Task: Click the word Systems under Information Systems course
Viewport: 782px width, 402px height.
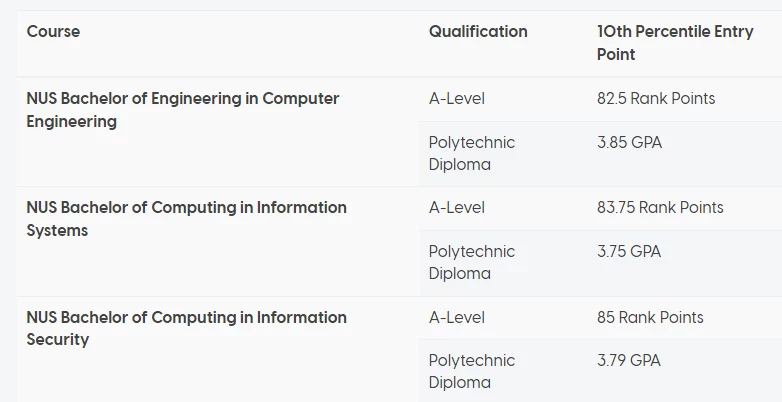Action: pos(57,230)
